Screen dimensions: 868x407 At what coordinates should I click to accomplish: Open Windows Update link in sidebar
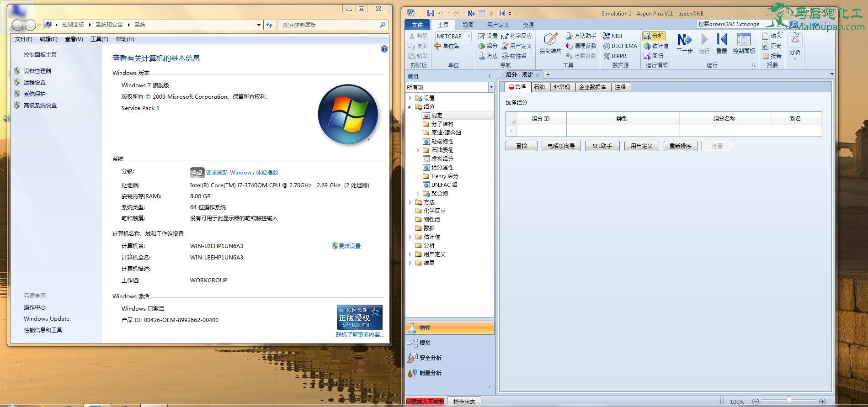tap(47, 319)
